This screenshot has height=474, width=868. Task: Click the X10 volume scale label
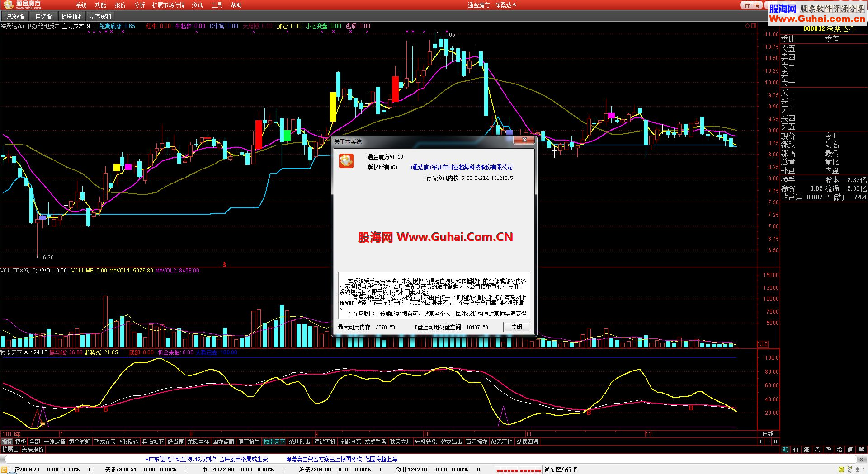tap(763, 344)
